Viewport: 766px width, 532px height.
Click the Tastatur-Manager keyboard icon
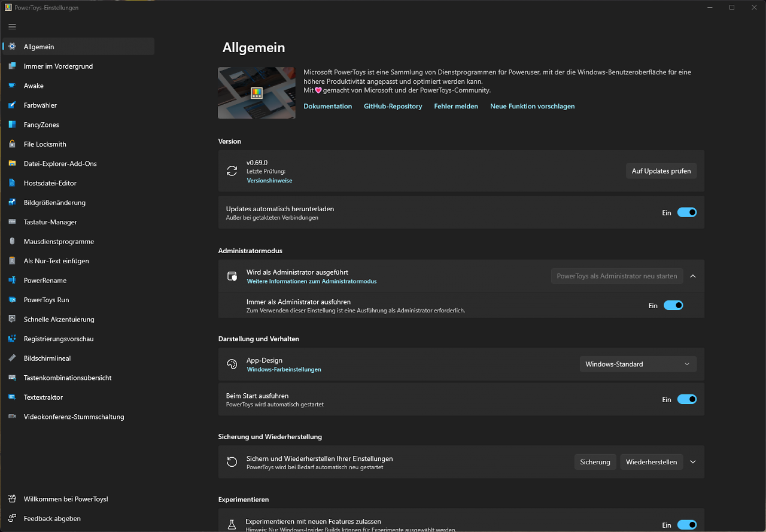(12, 222)
